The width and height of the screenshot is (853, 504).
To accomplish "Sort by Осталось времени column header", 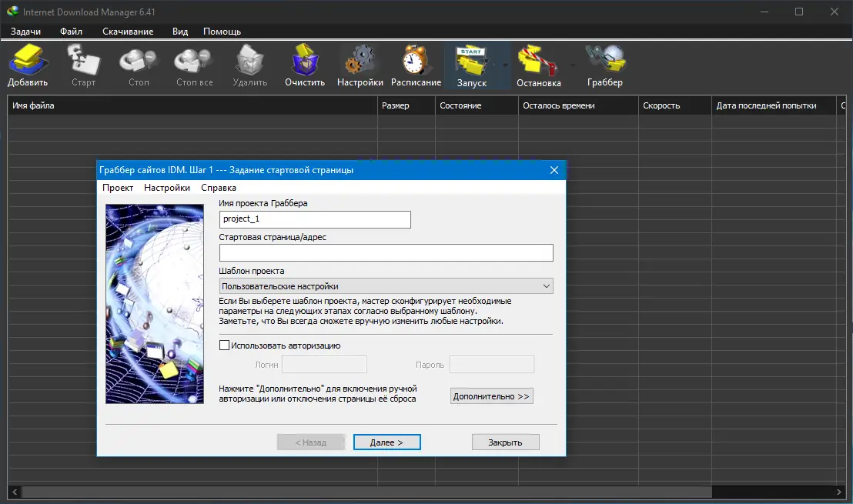I will pos(579,105).
